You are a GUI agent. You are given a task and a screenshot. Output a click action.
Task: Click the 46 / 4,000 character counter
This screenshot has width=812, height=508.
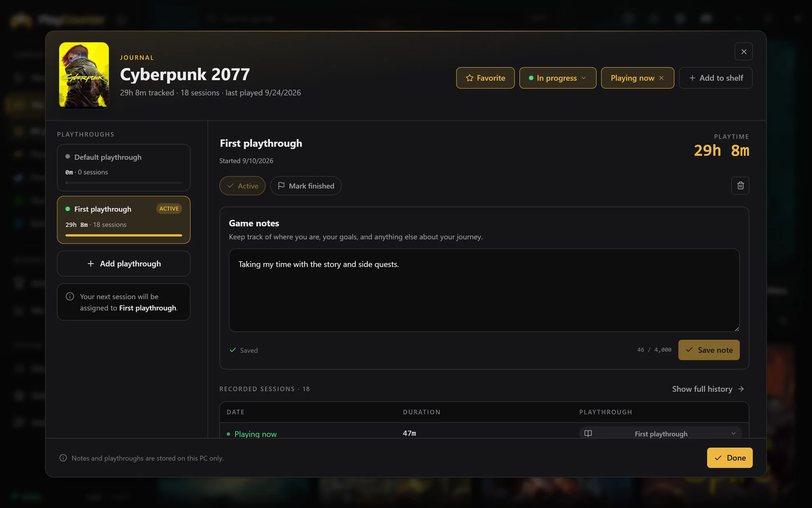tap(654, 350)
